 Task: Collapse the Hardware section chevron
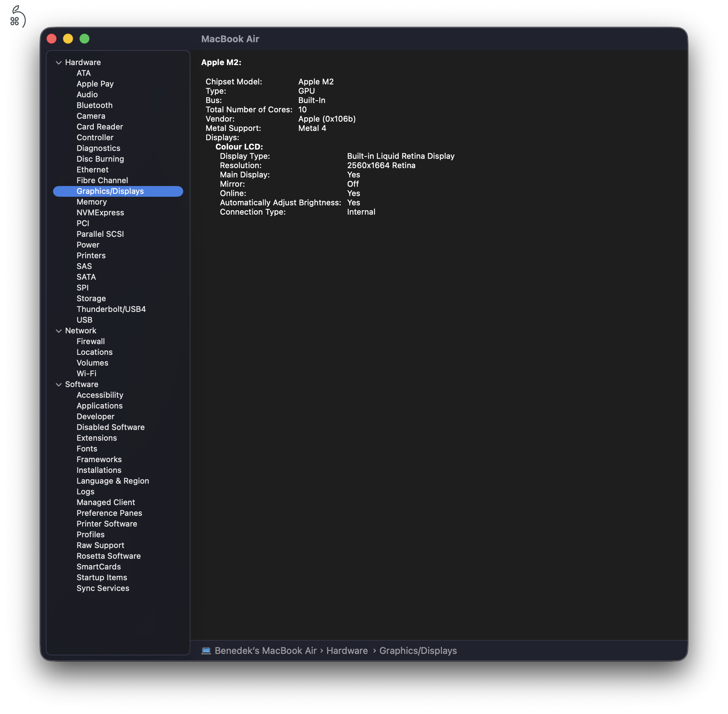click(x=59, y=63)
